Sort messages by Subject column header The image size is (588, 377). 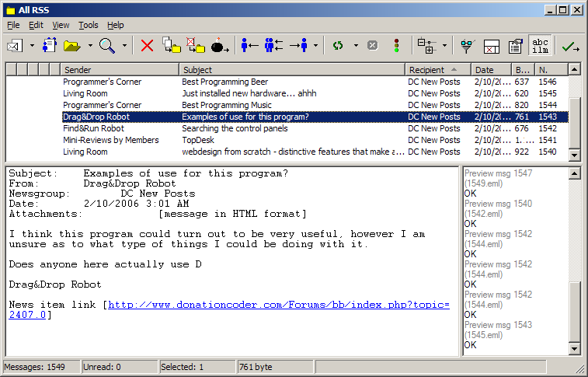pos(291,70)
